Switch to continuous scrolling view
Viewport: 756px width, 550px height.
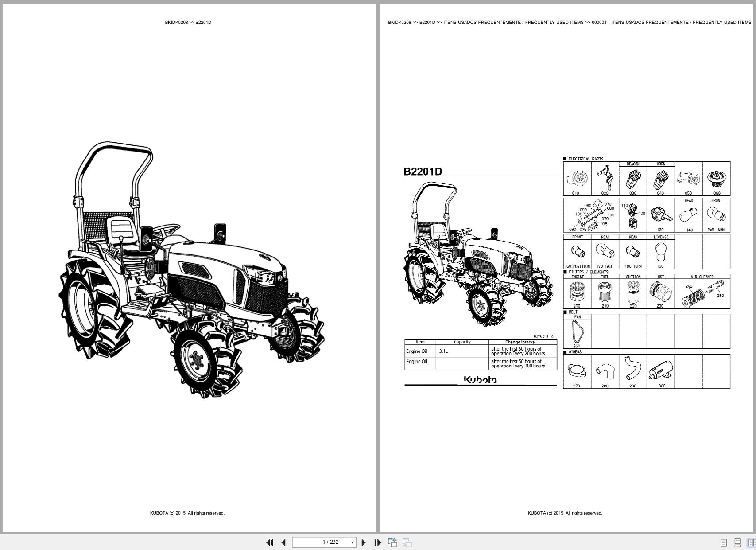737,542
